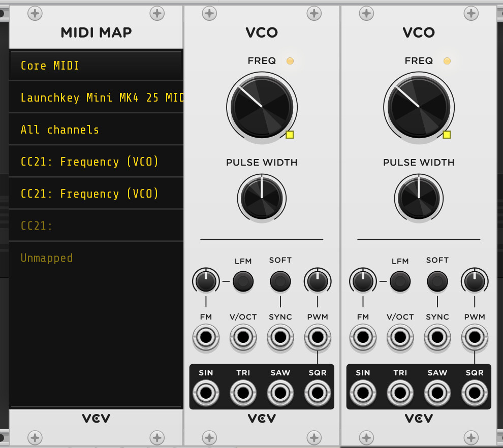The width and height of the screenshot is (503, 448).
Task: Click the Unmapped slot in MIDI Map
Action: point(96,258)
